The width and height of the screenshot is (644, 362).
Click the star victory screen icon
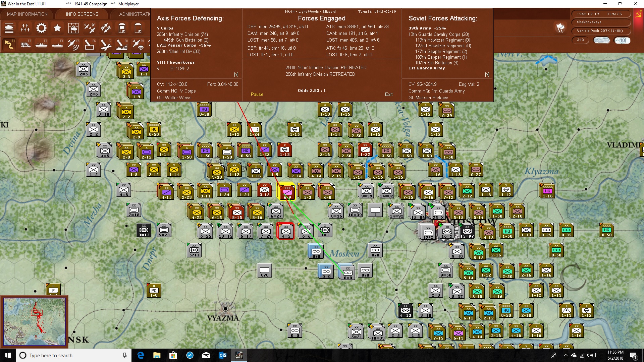click(57, 28)
